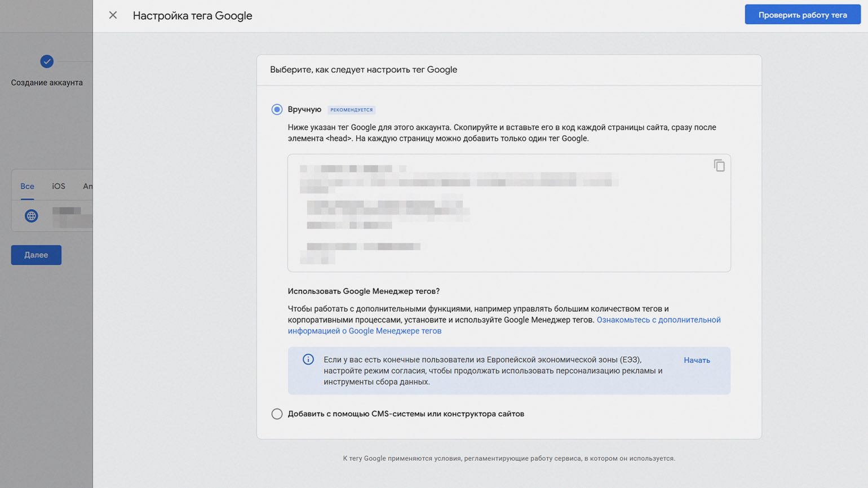The width and height of the screenshot is (868, 488).
Task: Click the Настройка тега Google title
Action: pos(192,16)
